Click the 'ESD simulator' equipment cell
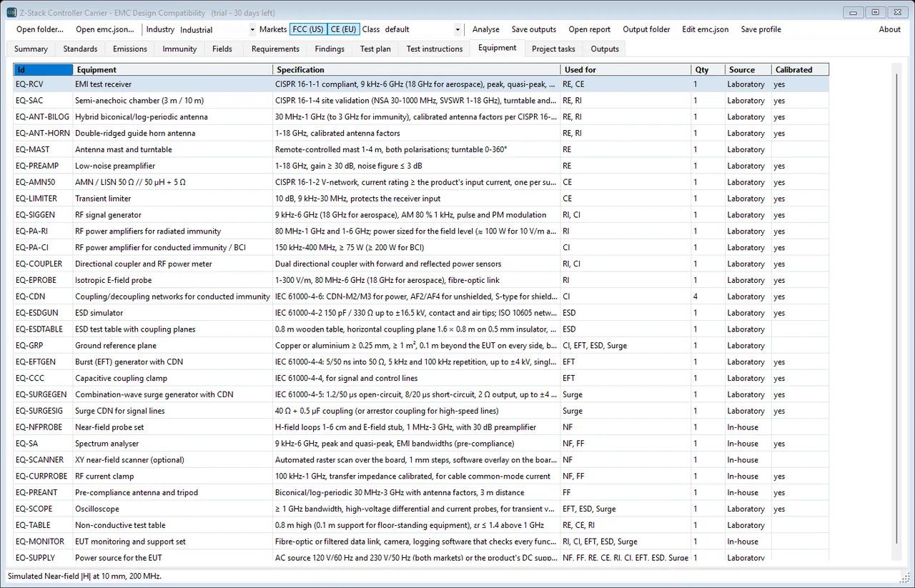The height and width of the screenshot is (588, 915). coord(173,313)
